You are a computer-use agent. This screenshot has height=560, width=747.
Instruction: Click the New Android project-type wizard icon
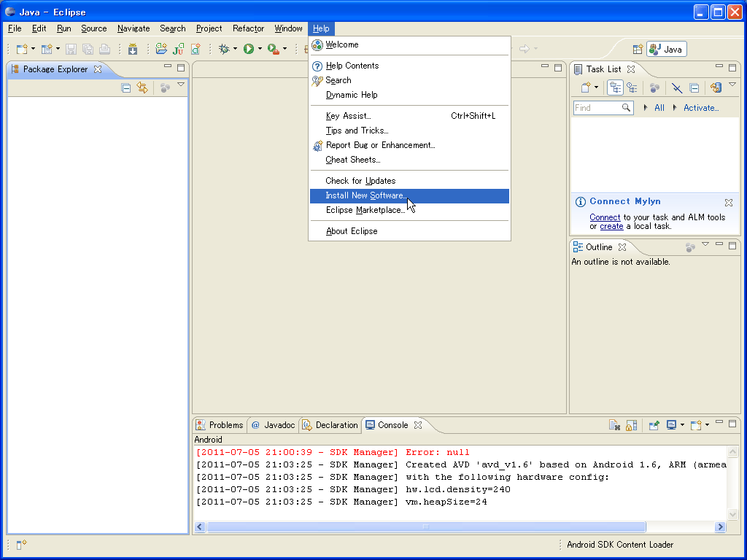pos(47,49)
